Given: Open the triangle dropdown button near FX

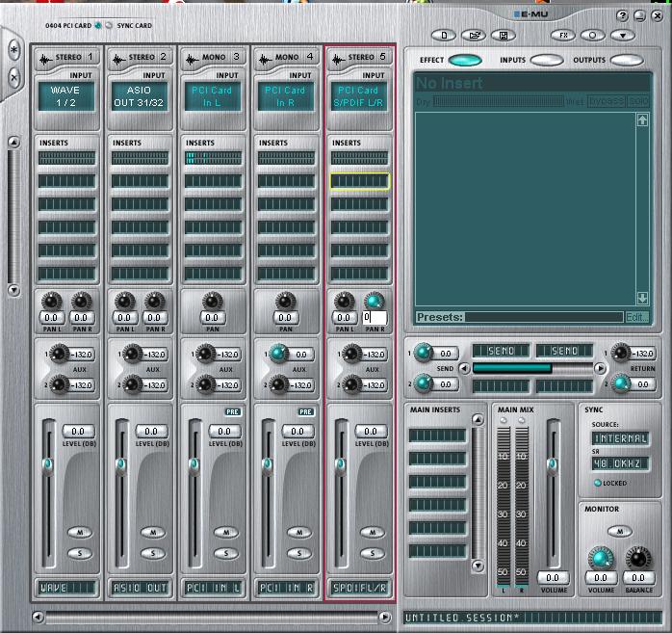Looking at the screenshot, I should coord(623,35).
